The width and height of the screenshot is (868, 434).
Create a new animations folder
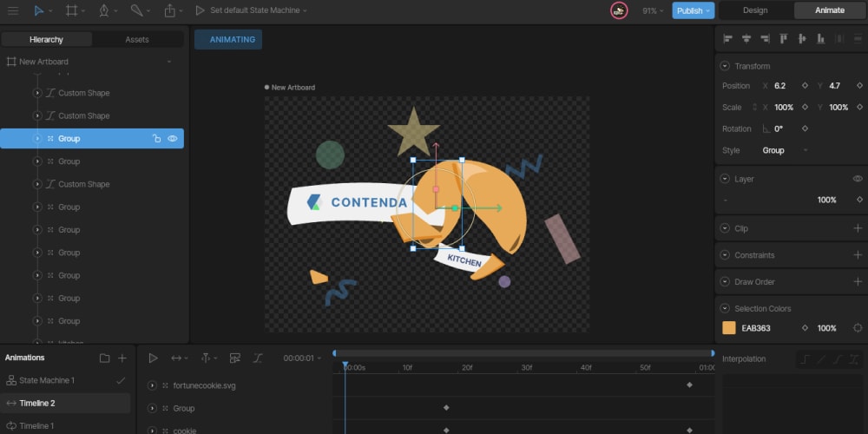pyautogui.click(x=105, y=358)
